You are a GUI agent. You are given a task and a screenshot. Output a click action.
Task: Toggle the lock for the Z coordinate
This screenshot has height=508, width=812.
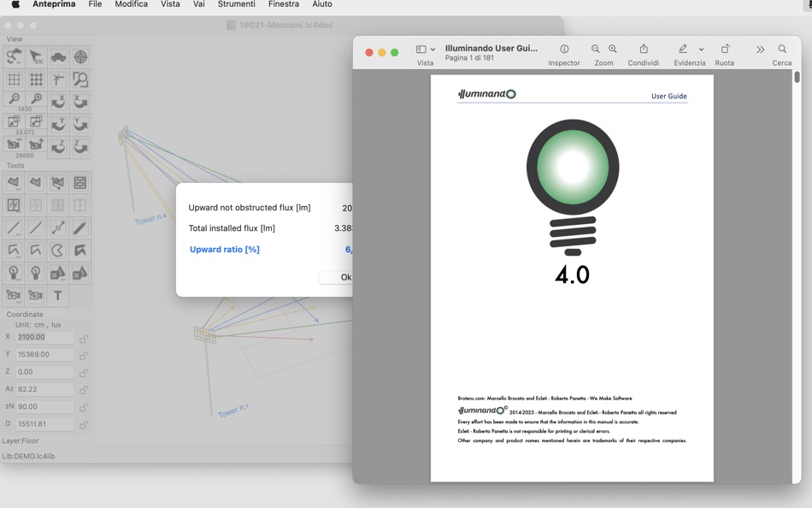(83, 373)
